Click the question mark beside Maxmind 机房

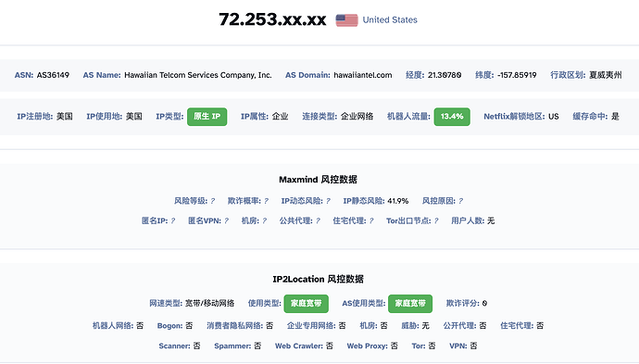[264, 221]
